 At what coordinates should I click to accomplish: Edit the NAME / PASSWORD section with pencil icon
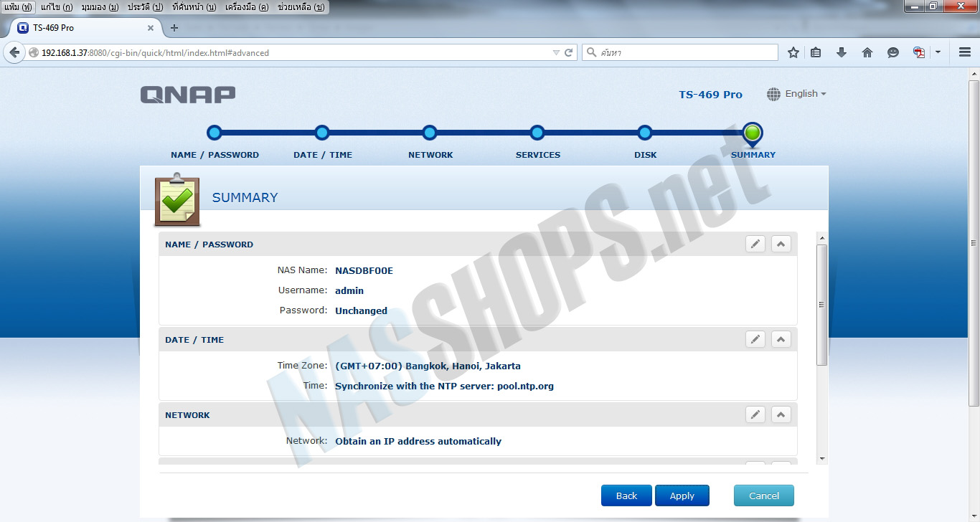755,244
